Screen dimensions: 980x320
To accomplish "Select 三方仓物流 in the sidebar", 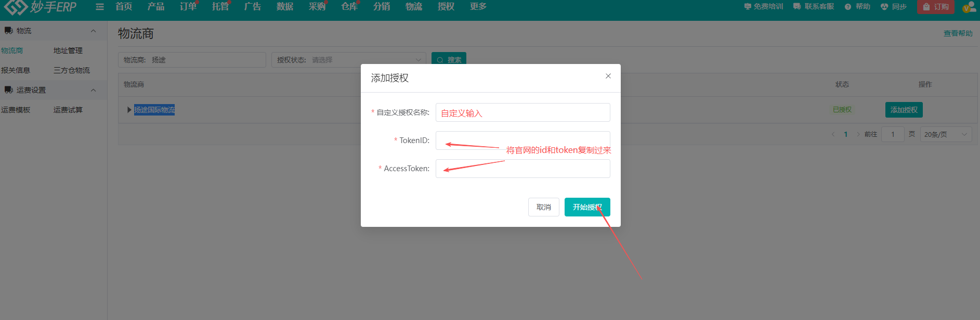I will [72, 70].
